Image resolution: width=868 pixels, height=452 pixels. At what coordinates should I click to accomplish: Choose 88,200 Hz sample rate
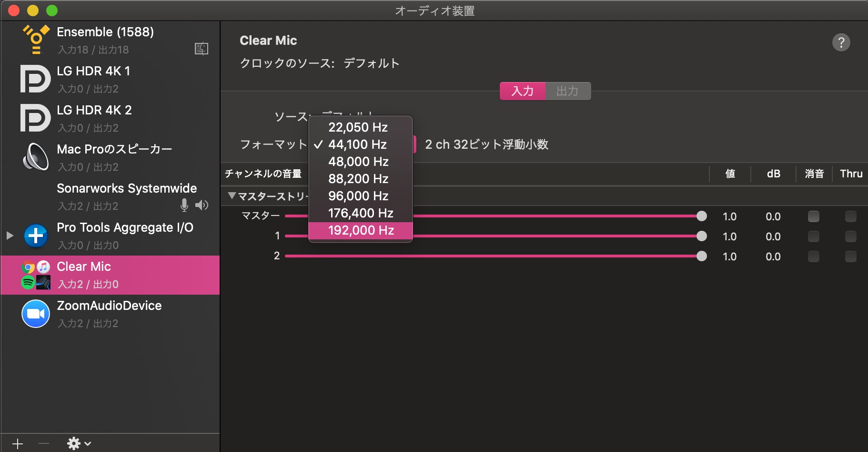(361, 179)
